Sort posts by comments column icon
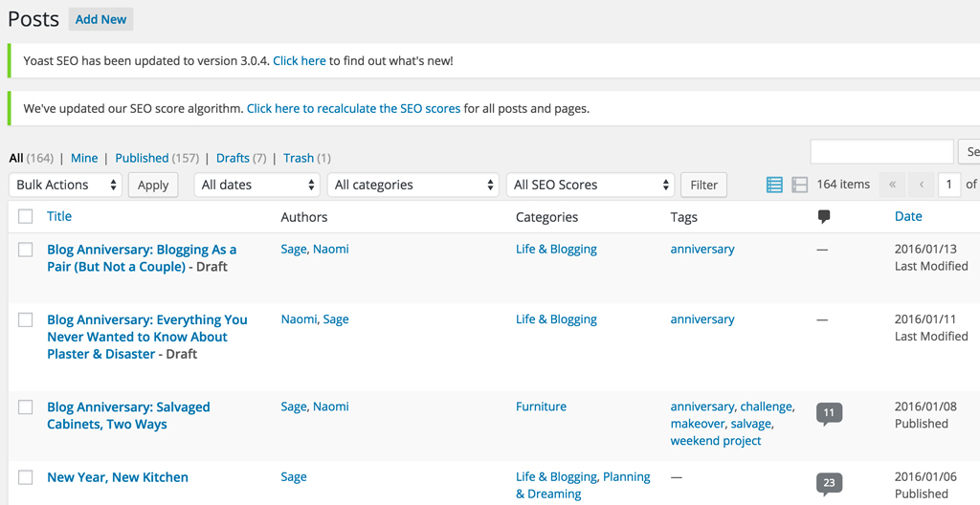The width and height of the screenshot is (980, 505). (x=824, y=217)
